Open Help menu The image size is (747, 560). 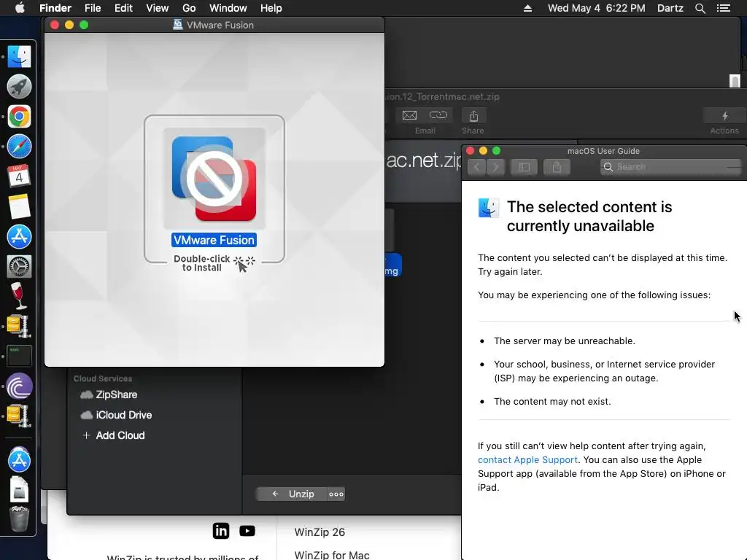(x=271, y=8)
